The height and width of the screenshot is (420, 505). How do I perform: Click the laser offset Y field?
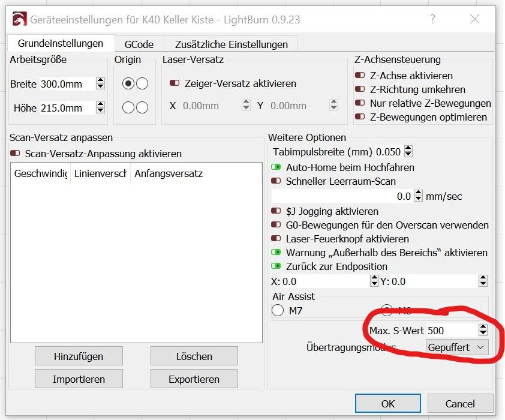298,106
